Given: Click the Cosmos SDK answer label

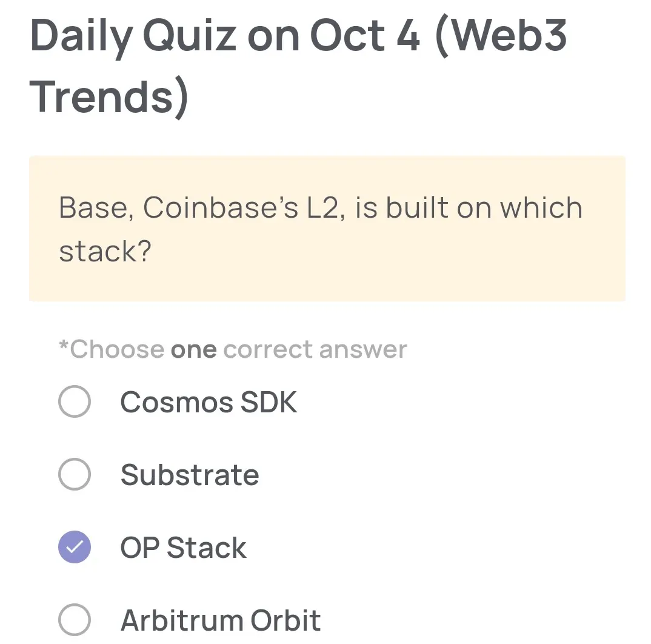Looking at the screenshot, I should click(209, 401).
